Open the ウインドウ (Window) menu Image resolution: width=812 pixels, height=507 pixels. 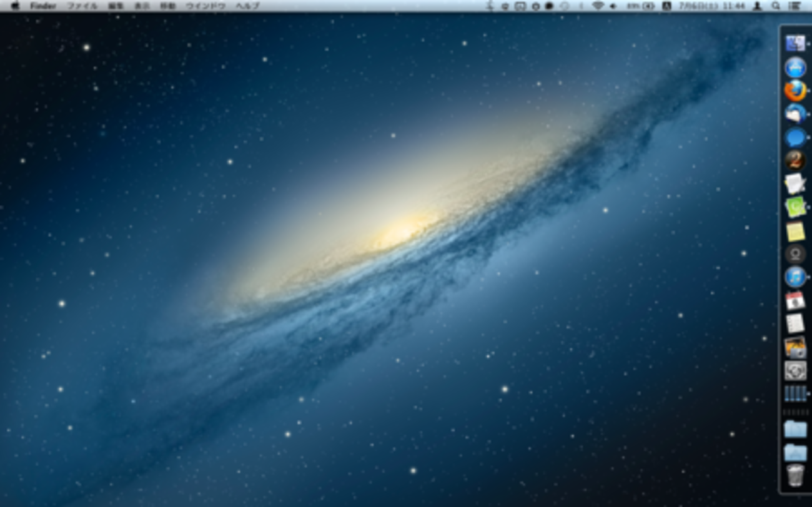click(205, 6)
